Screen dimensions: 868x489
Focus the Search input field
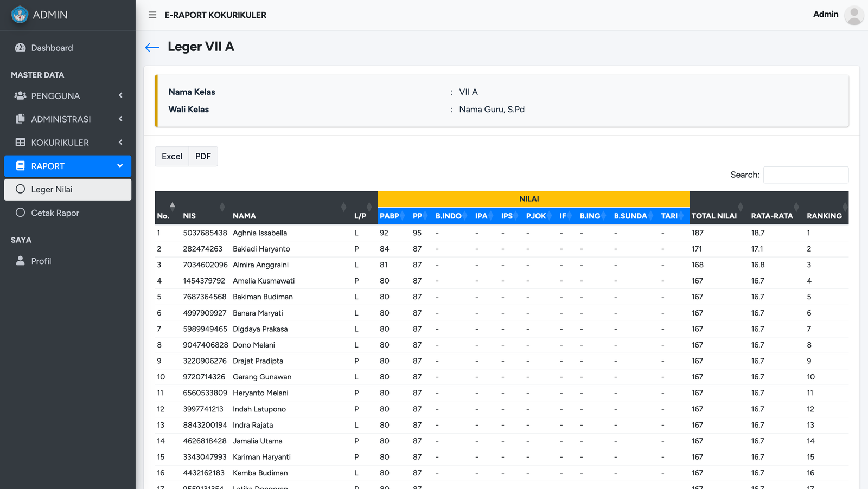806,175
